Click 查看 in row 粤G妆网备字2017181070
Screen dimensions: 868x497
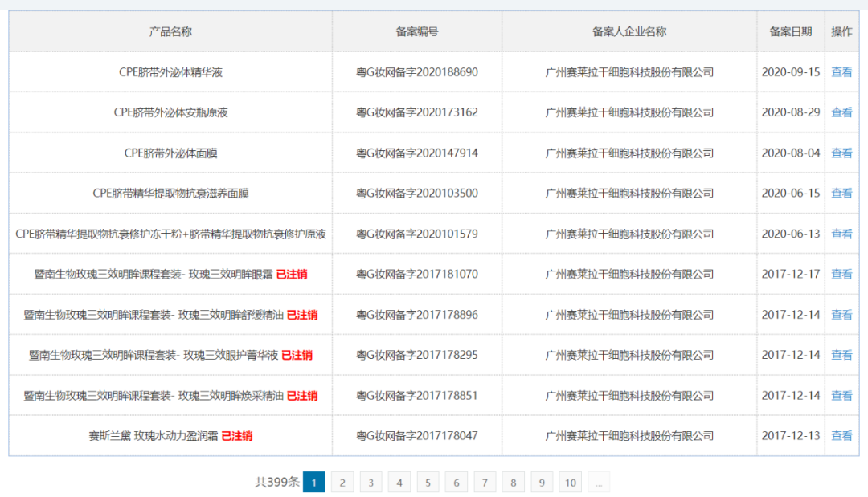click(841, 274)
